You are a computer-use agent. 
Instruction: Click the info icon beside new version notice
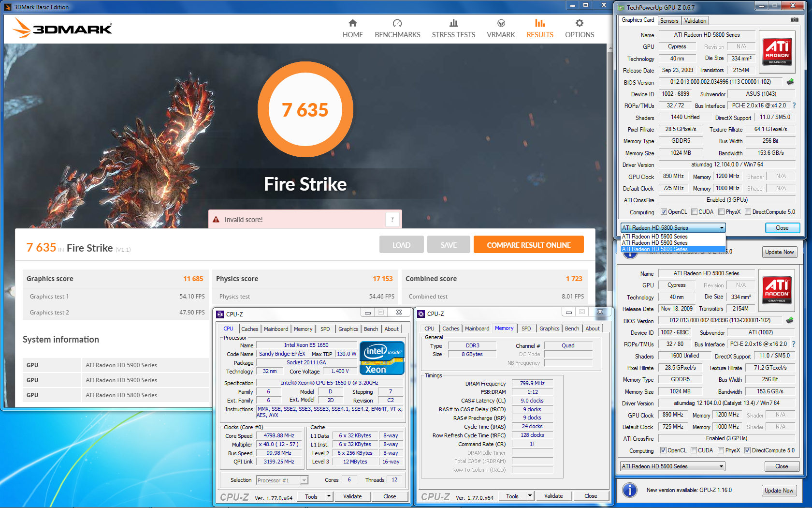click(x=629, y=490)
